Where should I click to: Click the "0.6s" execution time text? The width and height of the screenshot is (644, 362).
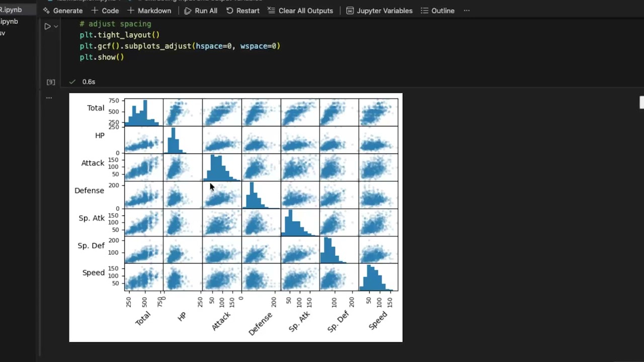(89, 81)
